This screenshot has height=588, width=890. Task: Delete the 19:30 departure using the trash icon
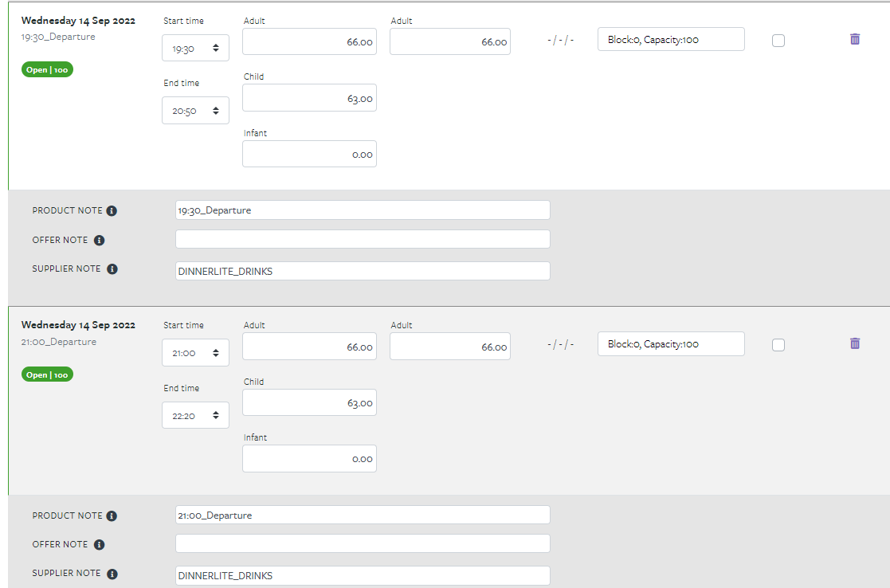855,39
